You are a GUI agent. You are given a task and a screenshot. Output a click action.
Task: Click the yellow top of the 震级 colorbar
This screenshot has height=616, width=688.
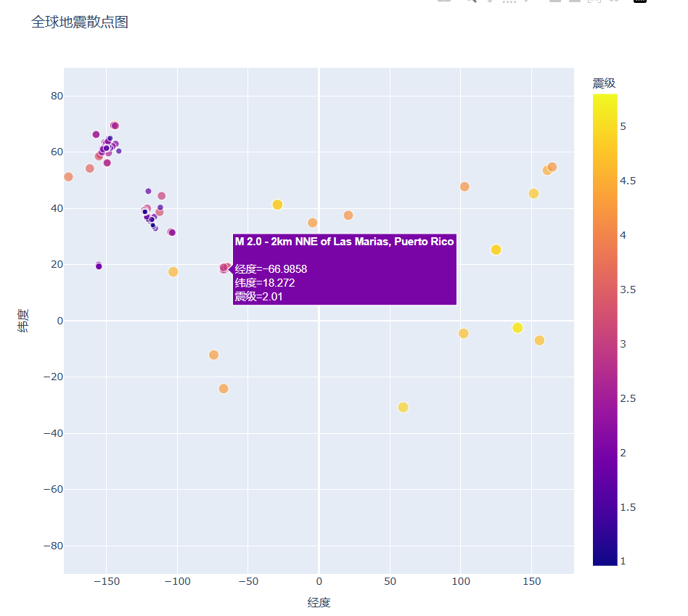[605, 97]
